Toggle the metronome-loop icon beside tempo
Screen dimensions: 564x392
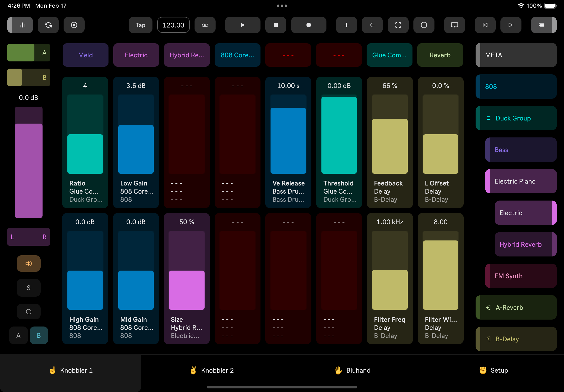tap(205, 25)
